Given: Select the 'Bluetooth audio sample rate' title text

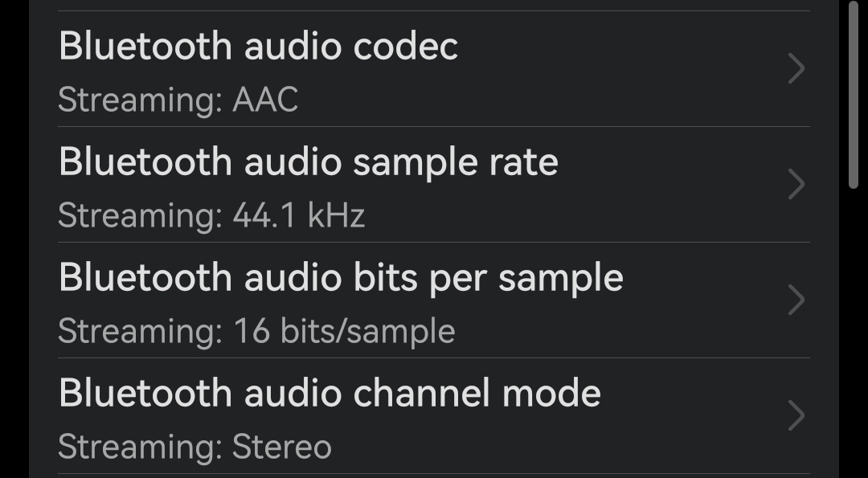Looking at the screenshot, I should (x=308, y=162).
